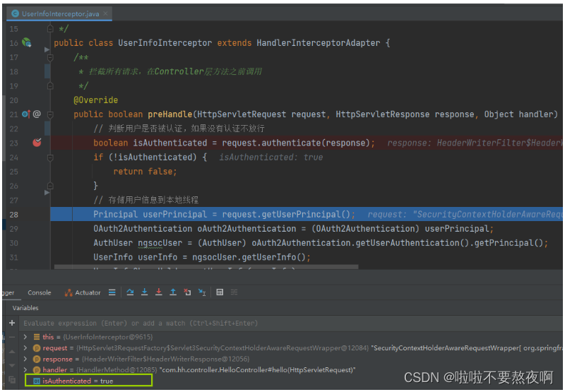Click the Step Over debug icon
Image resolution: width=565 pixels, height=392 pixels.
point(130,292)
